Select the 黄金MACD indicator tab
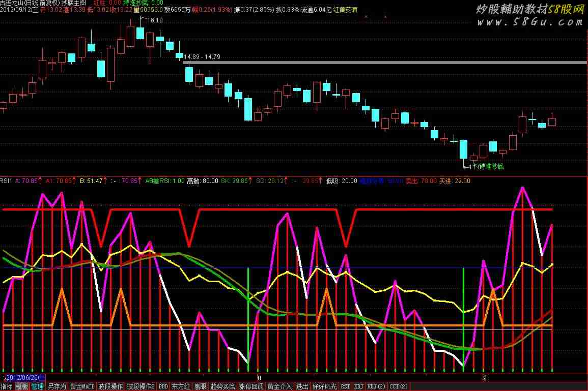Screen dimensions: 588x391 pos(82,386)
